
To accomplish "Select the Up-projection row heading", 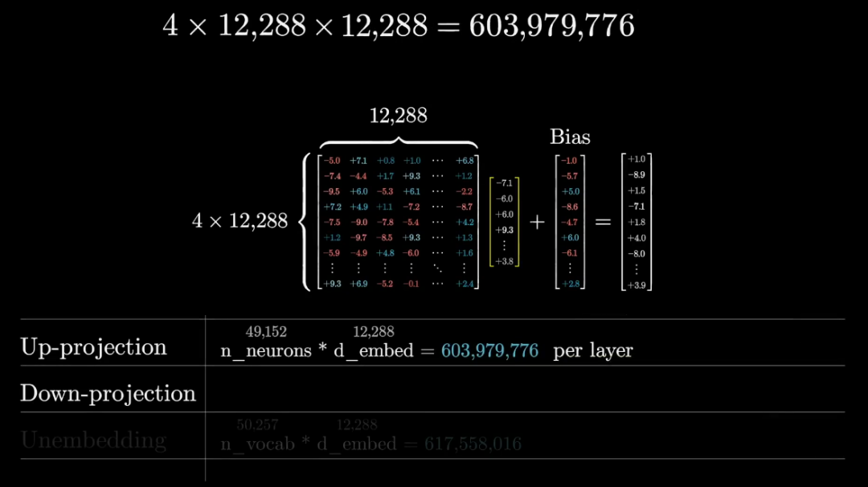I will pyautogui.click(x=93, y=347).
